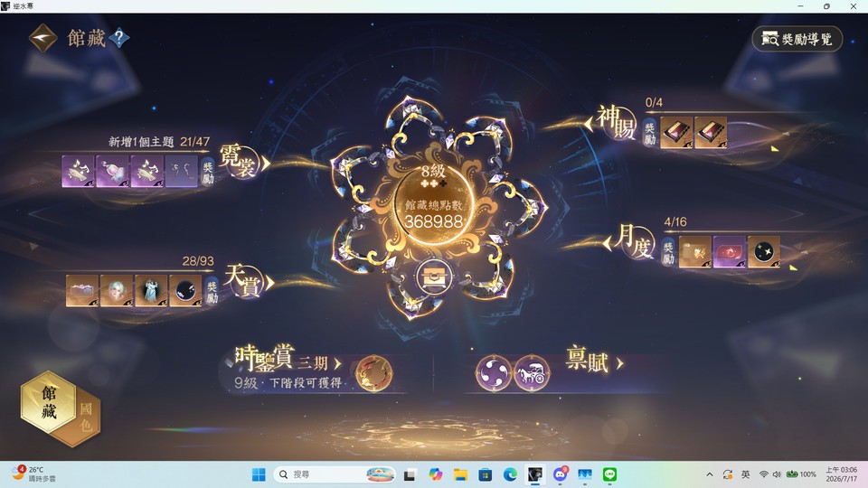
Task: Click the treasure chest icon below total points
Action: tap(433, 277)
